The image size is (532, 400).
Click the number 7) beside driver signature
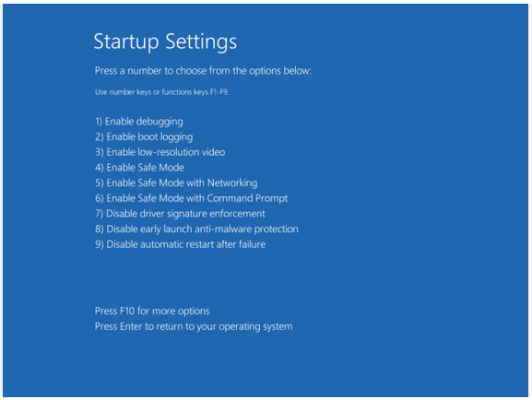pyautogui.click(x=99, y=214)
